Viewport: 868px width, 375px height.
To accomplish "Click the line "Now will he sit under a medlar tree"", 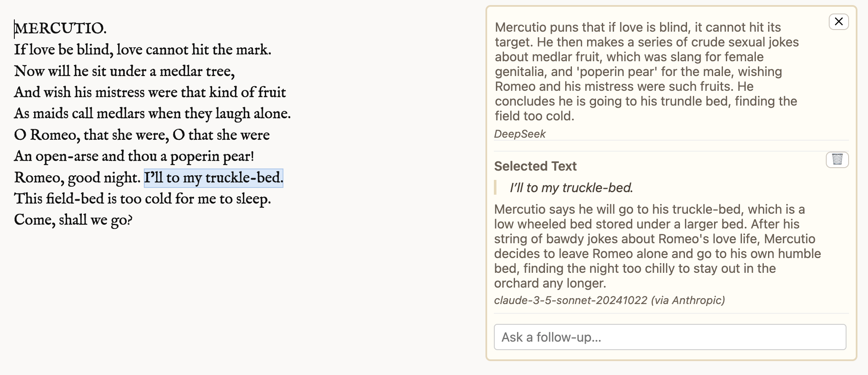I will click(x=124, y=71).
